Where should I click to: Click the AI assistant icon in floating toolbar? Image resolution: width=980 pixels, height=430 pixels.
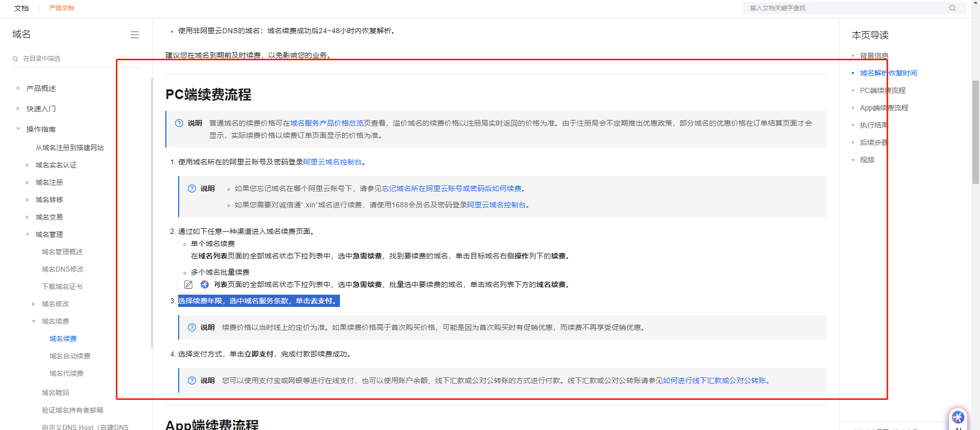coord(205,284)
